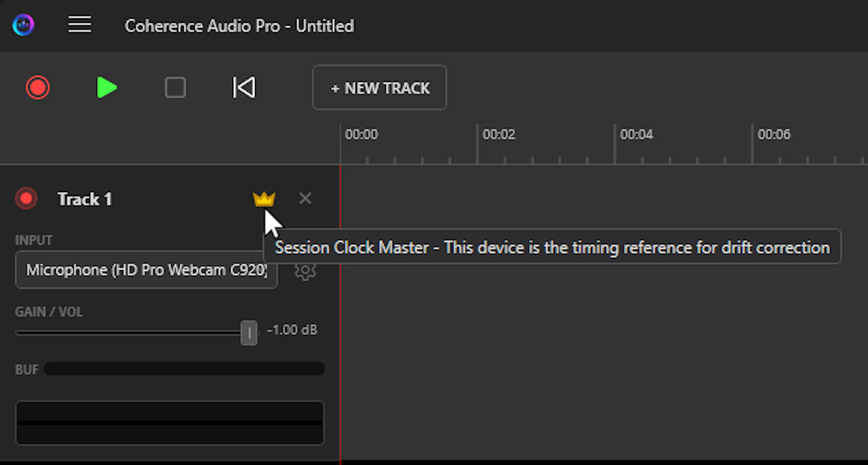868x465 pixels.
Task: Click the Coherence Audio Pro logo icon
Action: coord(23,25)
